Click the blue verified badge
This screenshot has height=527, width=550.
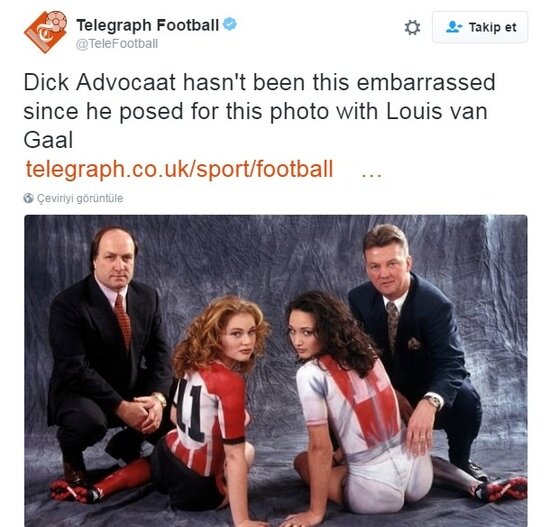[x=230, y=24]
